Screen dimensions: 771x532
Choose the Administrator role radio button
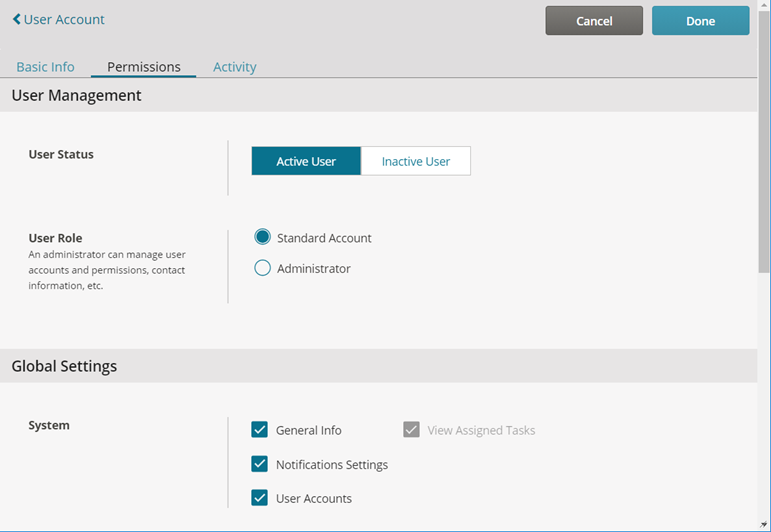coord(263,268)
